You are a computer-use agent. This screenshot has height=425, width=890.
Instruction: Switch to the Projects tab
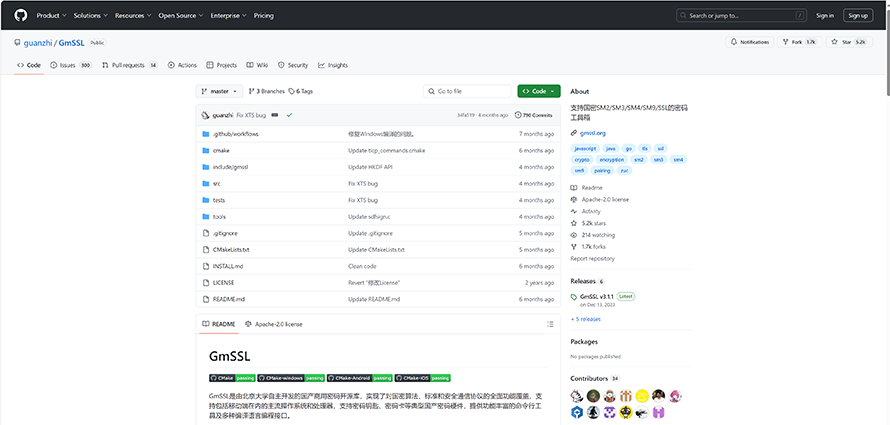point(221,65)
